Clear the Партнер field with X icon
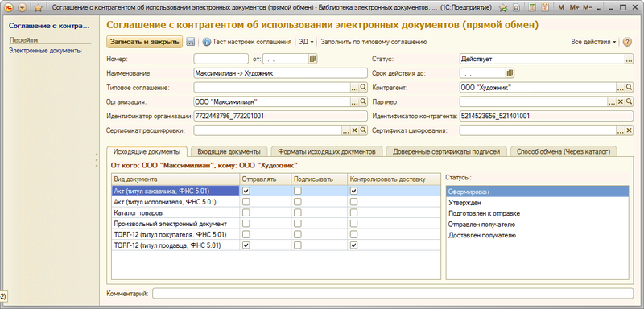 [x=621, y=101]
